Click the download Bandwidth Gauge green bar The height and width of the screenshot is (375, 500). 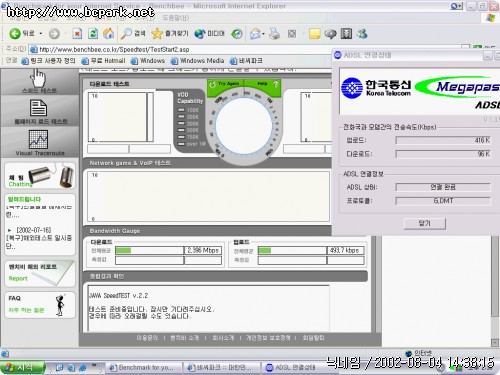123,251
